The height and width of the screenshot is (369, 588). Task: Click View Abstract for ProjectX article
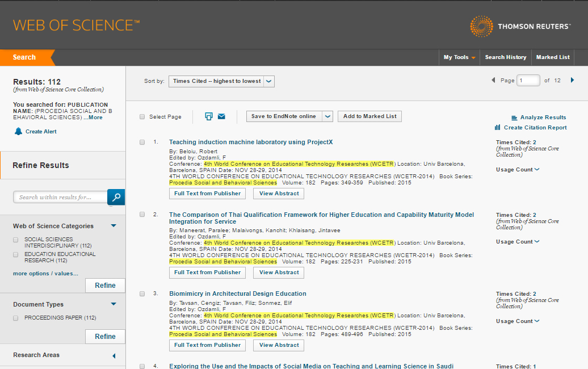(278, 194)
